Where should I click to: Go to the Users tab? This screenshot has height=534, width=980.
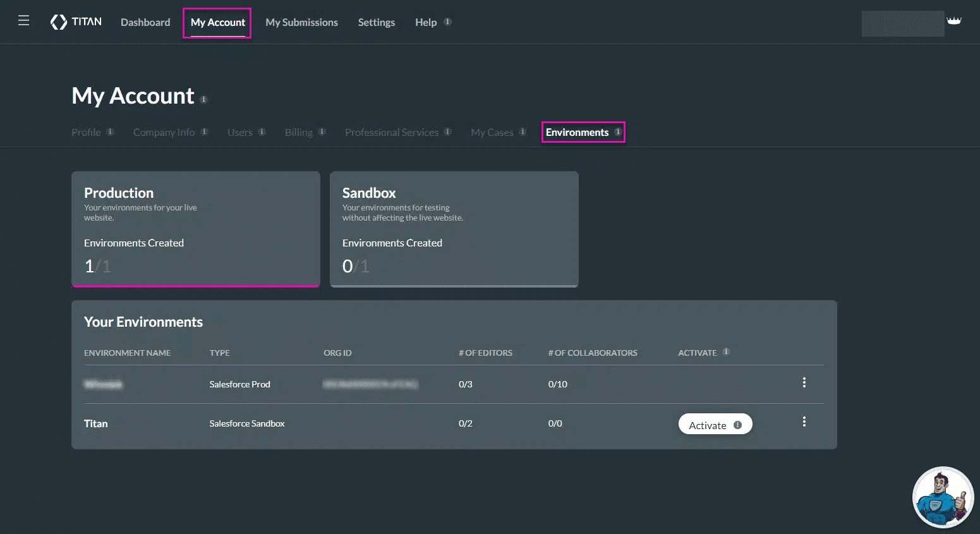tap(239, 132)
